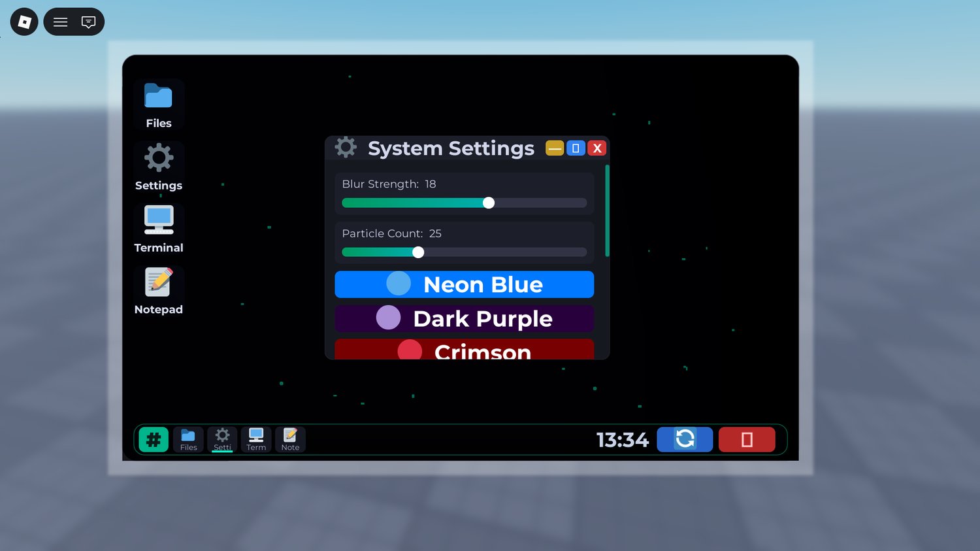Click the red power button in taskbar
This screenshot has height=551, width=980.
(x=747, y=439)
